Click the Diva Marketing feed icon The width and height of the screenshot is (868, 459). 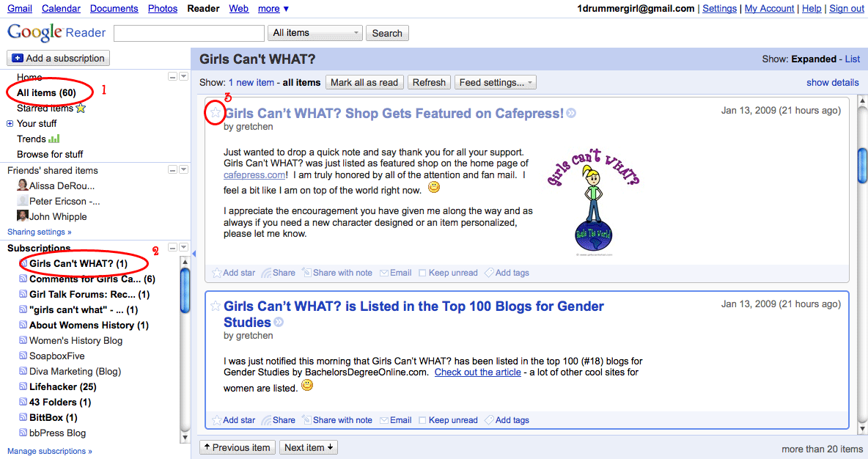pyautogui.click(x=23, y=371)
